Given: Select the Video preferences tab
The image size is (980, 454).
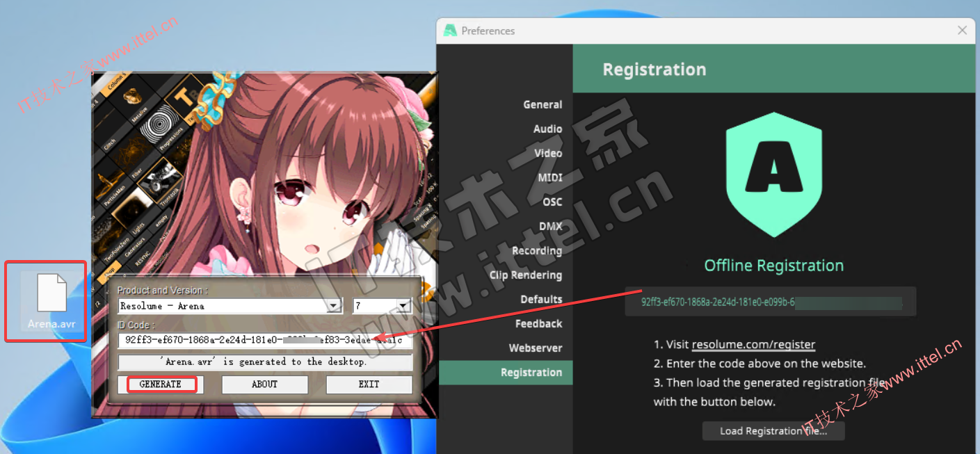Looking at the screenshot, I should (547, 154).
